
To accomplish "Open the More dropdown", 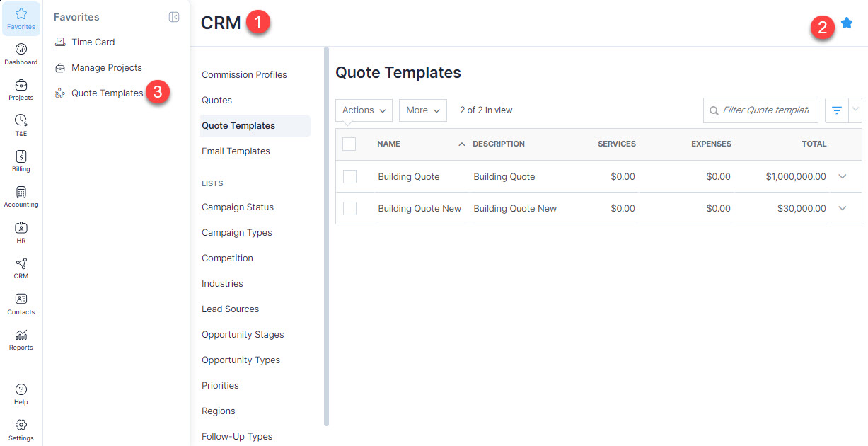I will click(423, 110).
